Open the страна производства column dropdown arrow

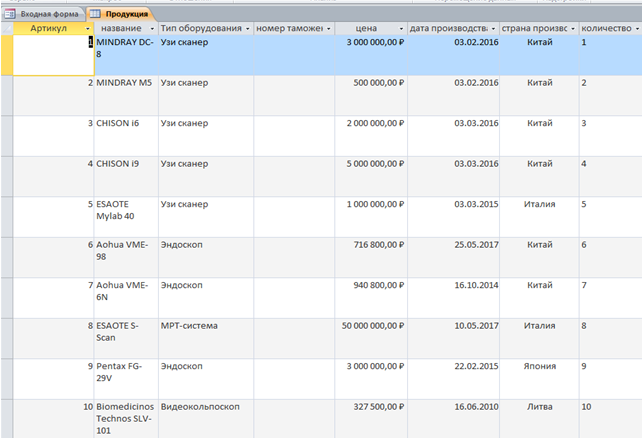tap(573, 29)
